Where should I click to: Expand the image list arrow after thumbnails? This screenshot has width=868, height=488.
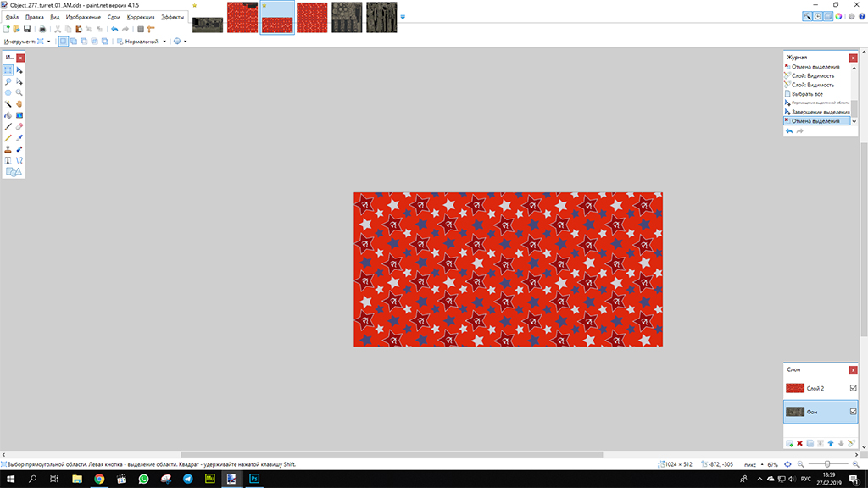(x=403, y=17)
